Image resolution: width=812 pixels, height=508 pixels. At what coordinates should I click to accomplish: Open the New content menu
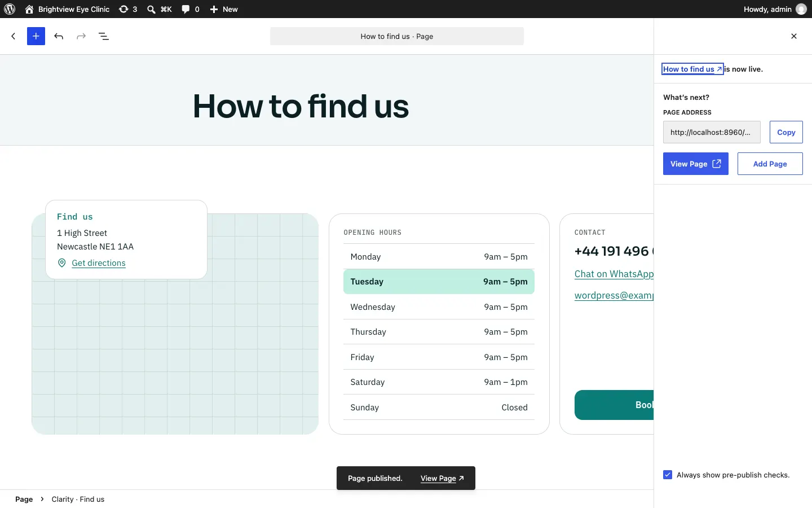click(224, 9)
